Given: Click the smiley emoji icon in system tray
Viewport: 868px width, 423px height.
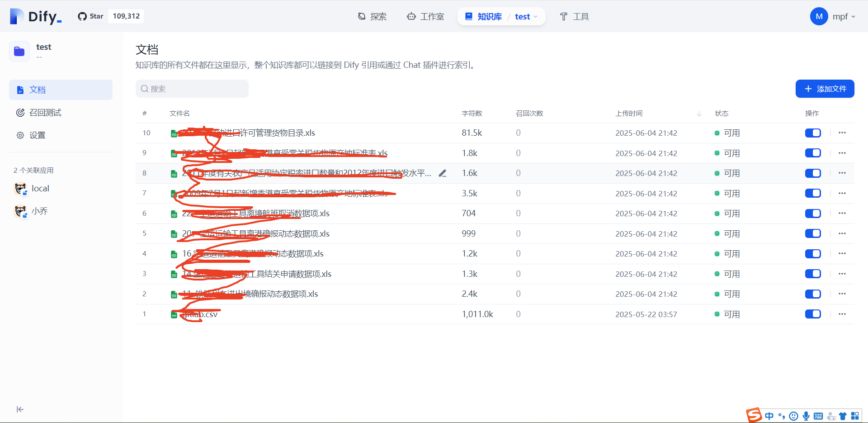Looking at the screenshot, I should pos(794,416).
